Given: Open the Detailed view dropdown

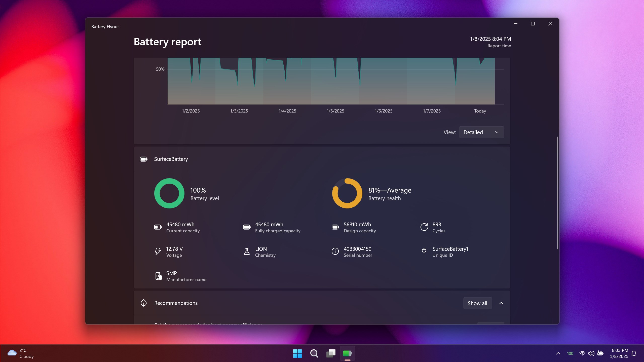Looking at the screenshot, I should [x=481, y=132].
